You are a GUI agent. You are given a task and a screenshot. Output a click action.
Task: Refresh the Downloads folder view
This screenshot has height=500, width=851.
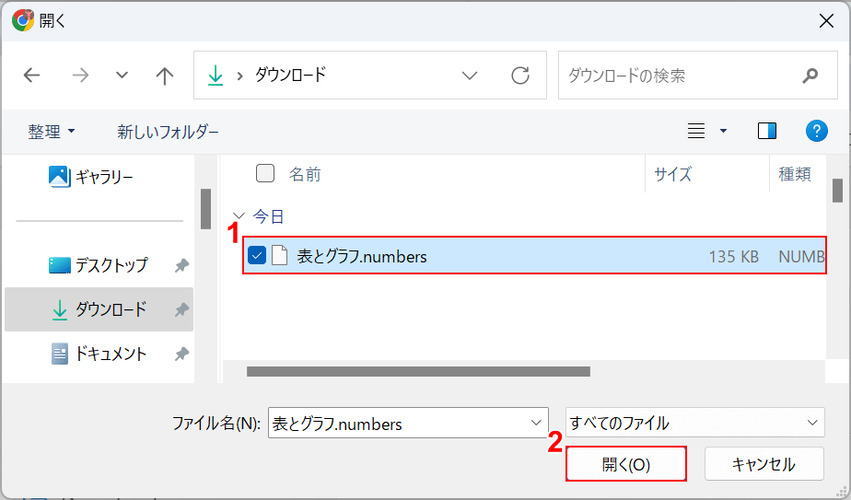(520, 75)
